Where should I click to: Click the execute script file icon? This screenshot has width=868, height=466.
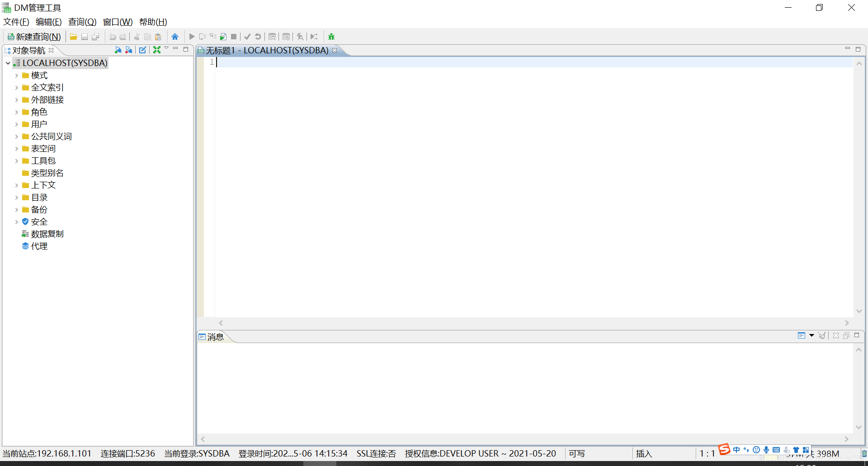pyautogui.click(x=223, y=37)
